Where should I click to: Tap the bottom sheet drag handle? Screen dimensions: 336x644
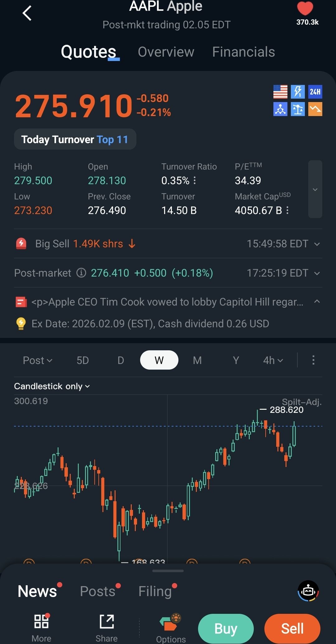[168, 571]
